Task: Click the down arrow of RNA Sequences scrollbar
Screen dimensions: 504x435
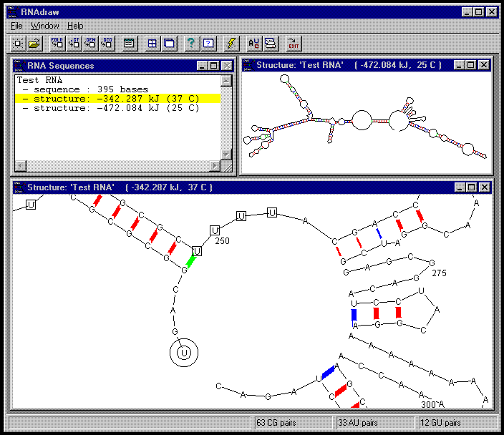Action: point(226,155)
